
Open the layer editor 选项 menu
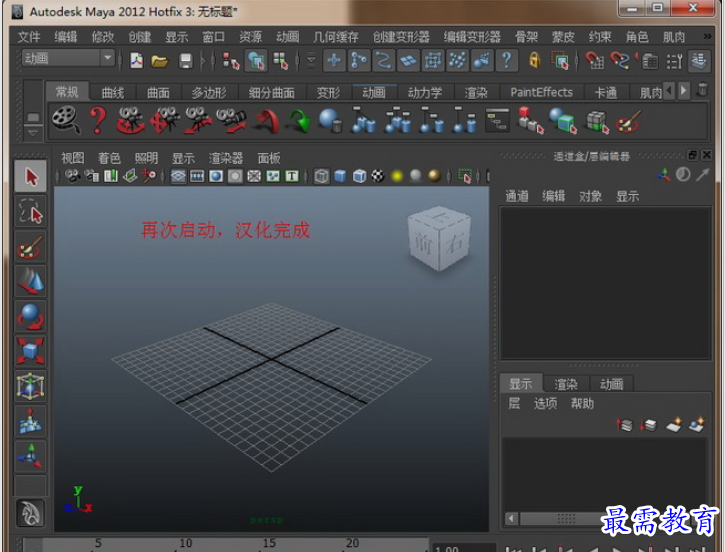545,404
